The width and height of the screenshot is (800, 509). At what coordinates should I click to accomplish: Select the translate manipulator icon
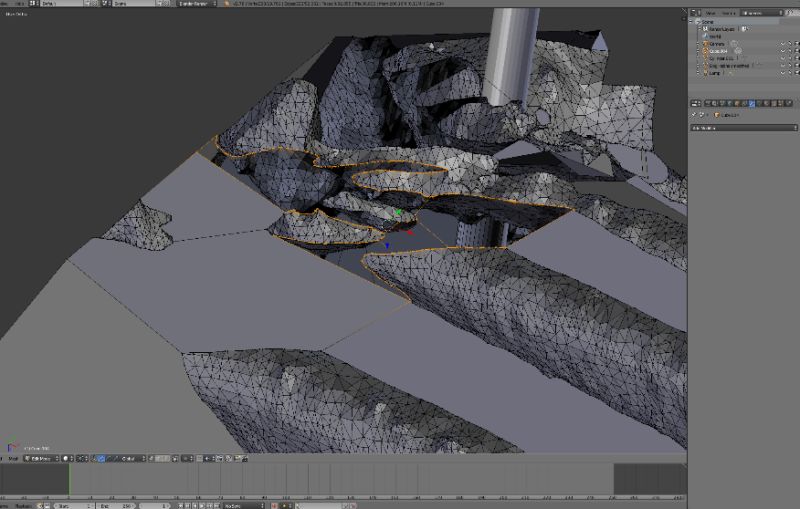(101, 459)
